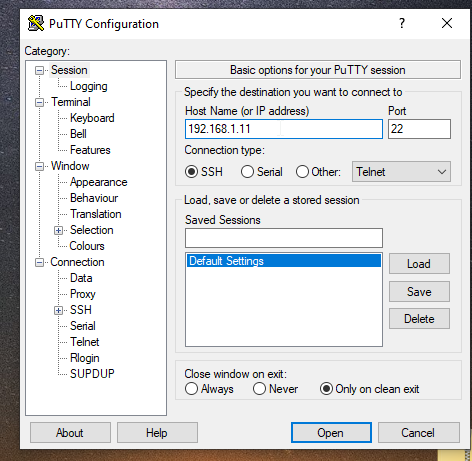The height and width of the screenshot is (461, 472).
Task: Open the Colours settings category
Action: (x=87, y=246)
